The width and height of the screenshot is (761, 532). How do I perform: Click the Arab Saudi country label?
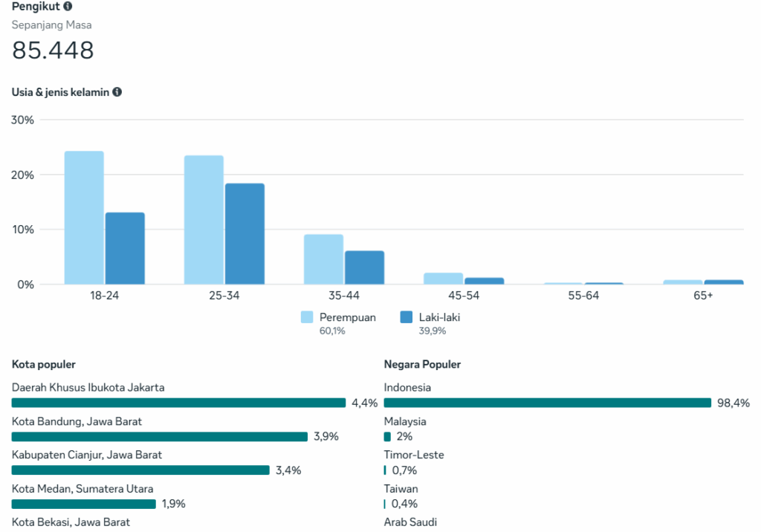click(410, 522)
